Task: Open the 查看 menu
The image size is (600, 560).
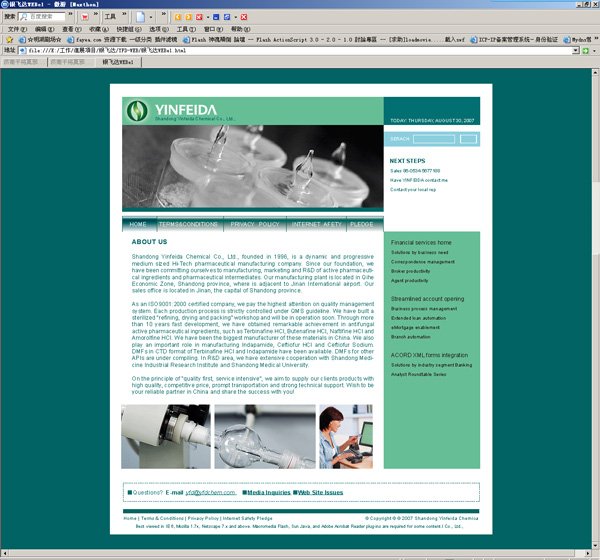Action: pyautogui.click(x=72, y=29)
